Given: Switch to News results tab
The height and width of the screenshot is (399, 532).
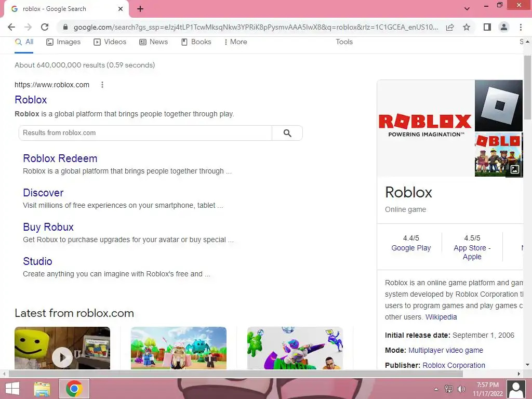Looking at the screenshot, I should (154, 42).
